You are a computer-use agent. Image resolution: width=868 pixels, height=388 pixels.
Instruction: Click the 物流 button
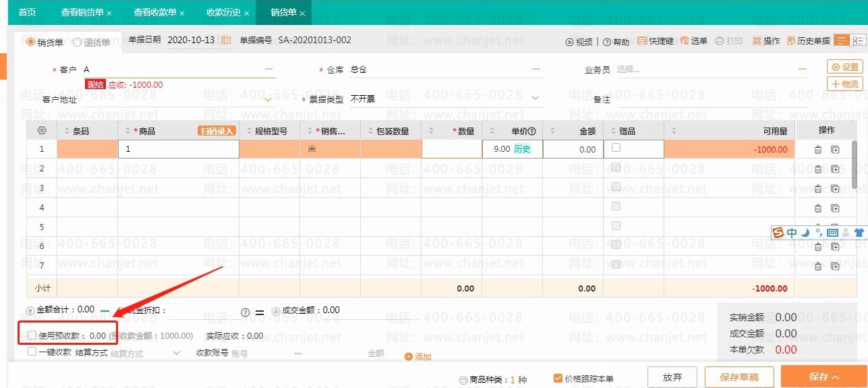tap(845, 84)
